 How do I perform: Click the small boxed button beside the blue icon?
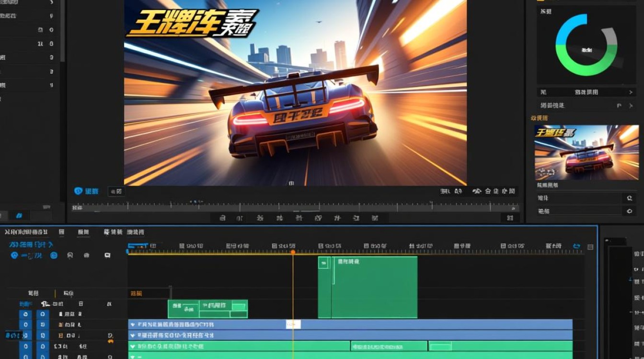[116, 191]
